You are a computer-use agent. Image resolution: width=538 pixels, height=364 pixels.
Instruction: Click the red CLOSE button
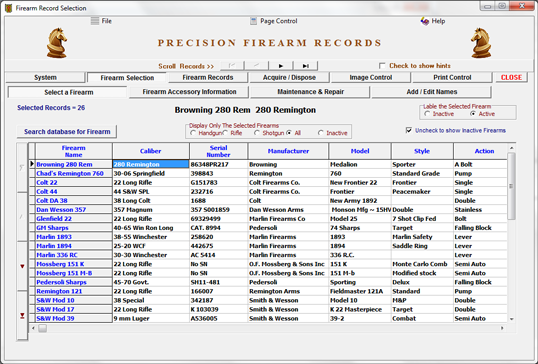click(511, 78)
